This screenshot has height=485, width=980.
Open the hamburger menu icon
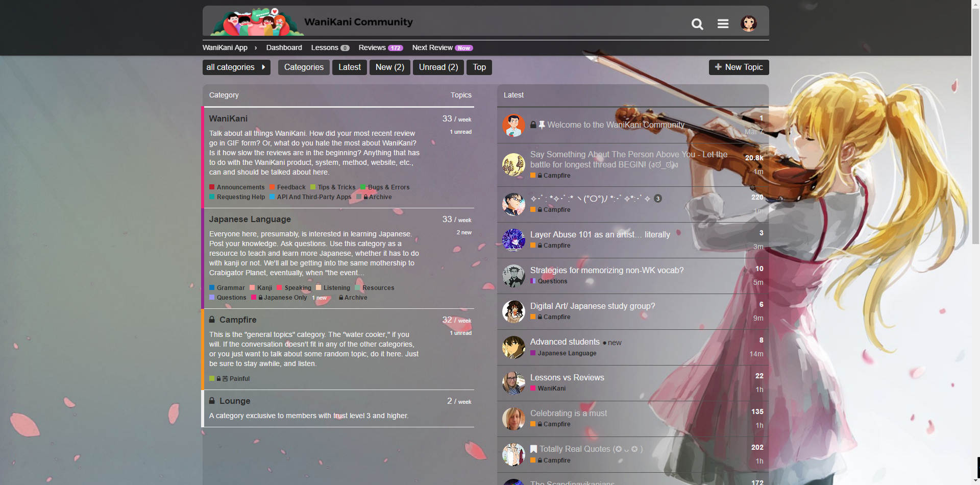[723, 23]
